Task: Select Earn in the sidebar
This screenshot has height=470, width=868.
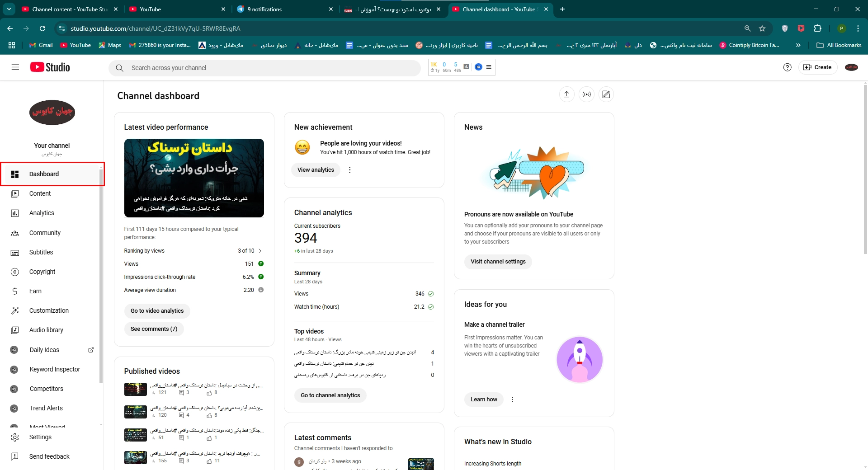Action: click(x=36, y=291)
